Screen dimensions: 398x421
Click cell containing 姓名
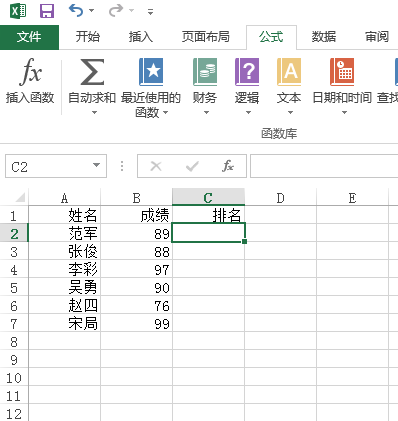65,215
